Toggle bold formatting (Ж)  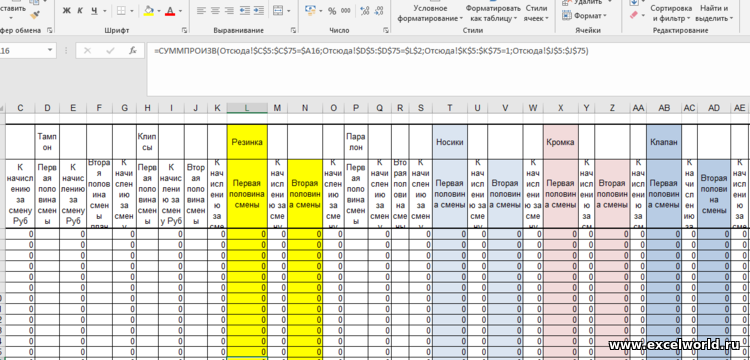tap(66, 11)
